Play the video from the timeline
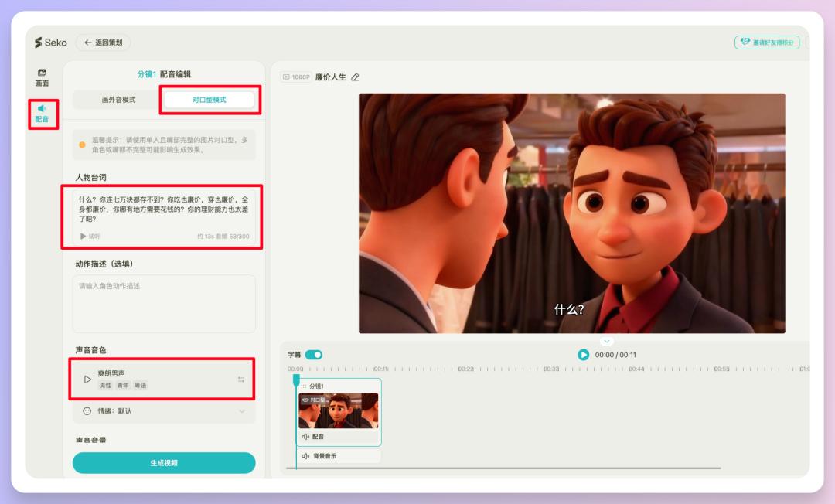 584,355
